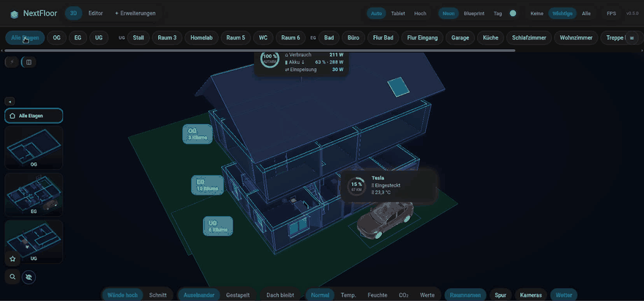Select Auseinander floor spacing

point(199,295)
